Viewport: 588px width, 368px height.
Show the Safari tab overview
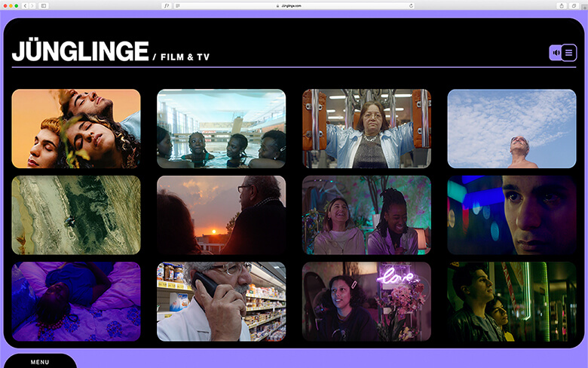(x=574, y=5)
